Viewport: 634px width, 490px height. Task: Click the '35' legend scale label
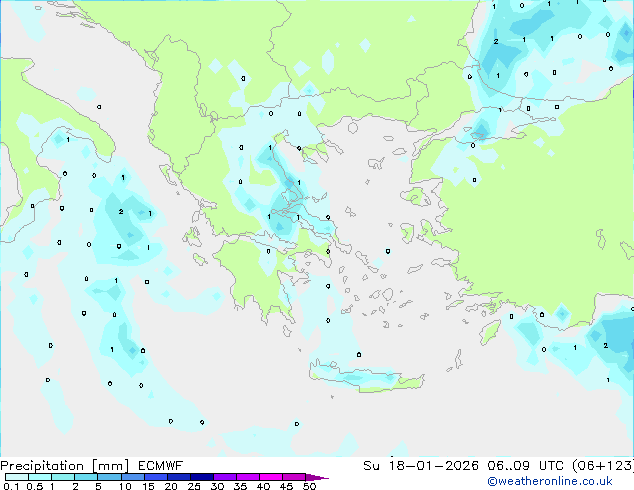(241, 486)
